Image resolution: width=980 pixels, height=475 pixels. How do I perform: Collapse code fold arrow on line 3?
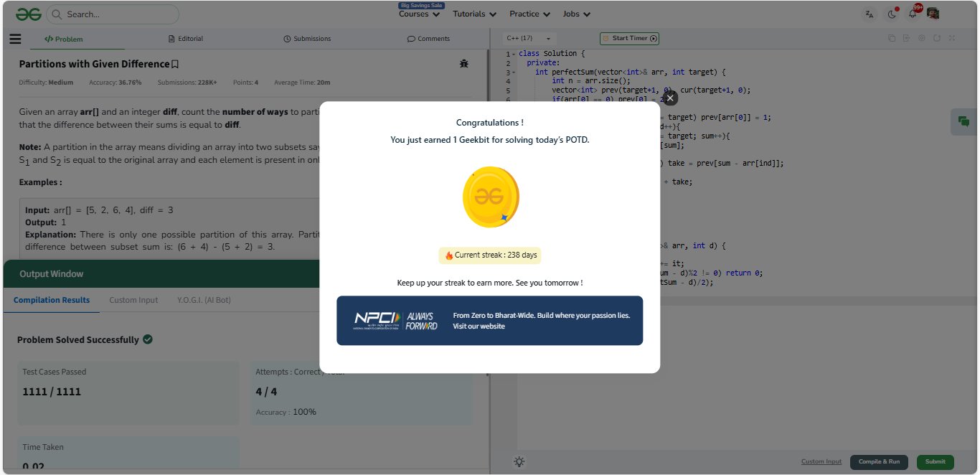(x=514, y=72)
